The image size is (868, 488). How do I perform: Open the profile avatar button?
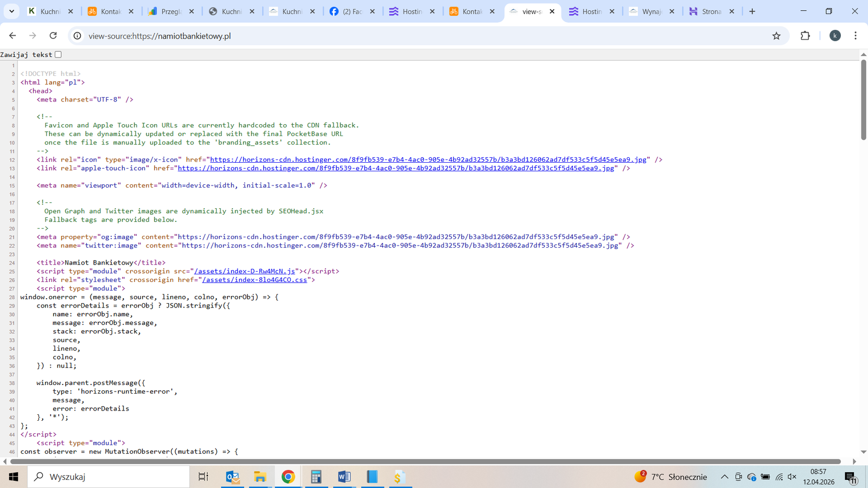[x=835, y=36]
